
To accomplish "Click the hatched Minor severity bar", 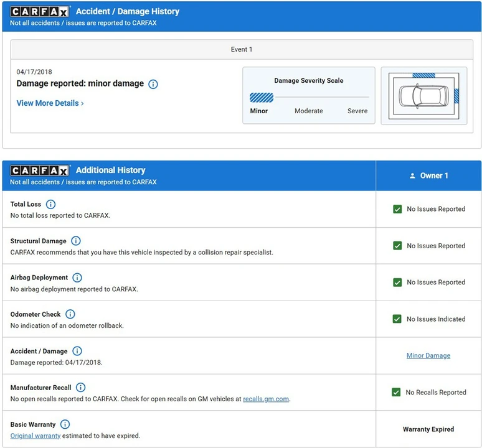I will click(x=262, y=97).
